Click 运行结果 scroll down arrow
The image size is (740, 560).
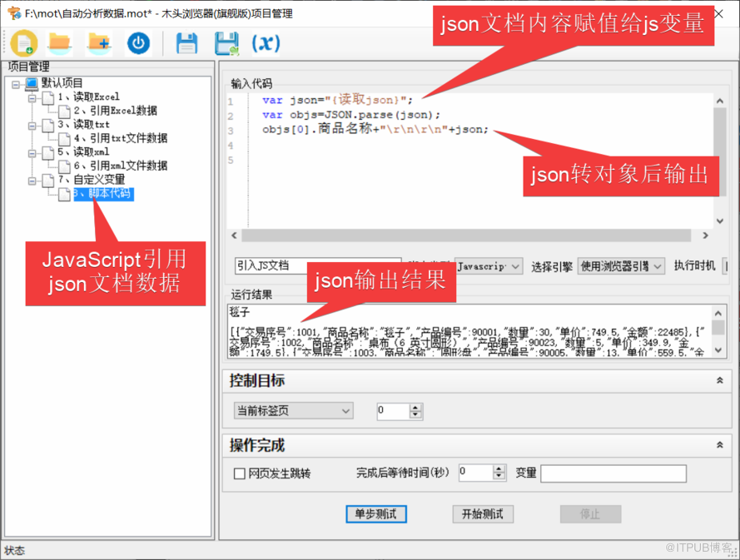[x=718, y=350]
